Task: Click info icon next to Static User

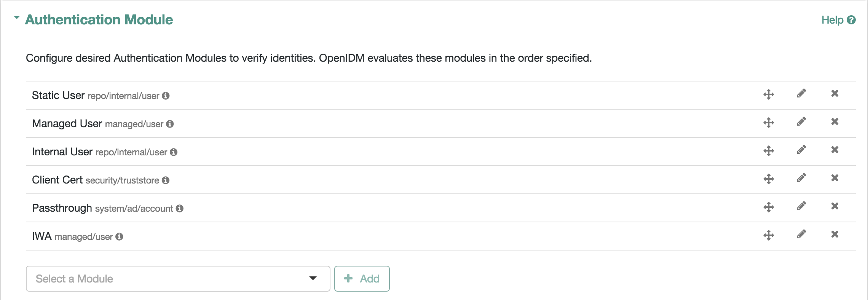Action: pos(166,96)
